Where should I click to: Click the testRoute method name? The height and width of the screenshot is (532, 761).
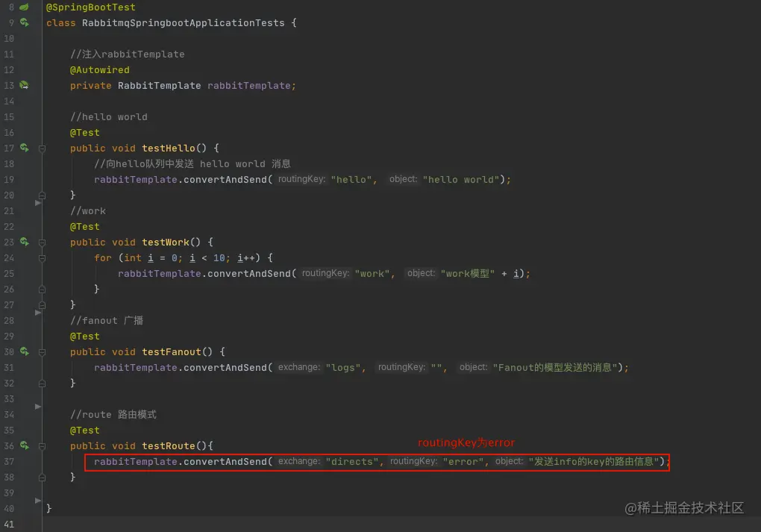pos(168,445)
